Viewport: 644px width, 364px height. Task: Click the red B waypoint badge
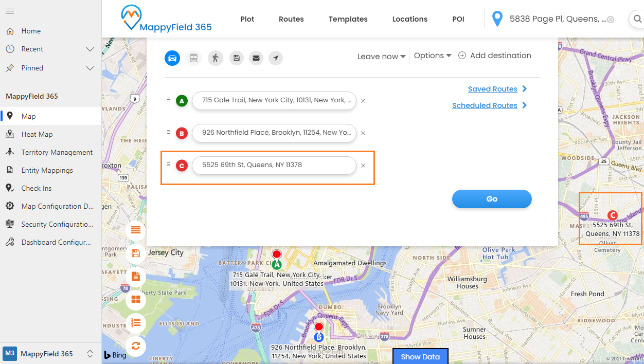[x=182, y=133]
